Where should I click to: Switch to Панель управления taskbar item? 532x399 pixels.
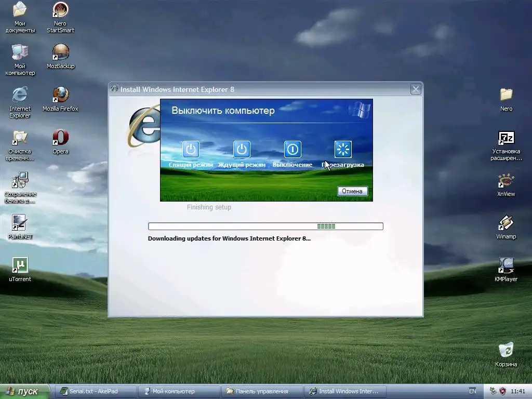262,391
